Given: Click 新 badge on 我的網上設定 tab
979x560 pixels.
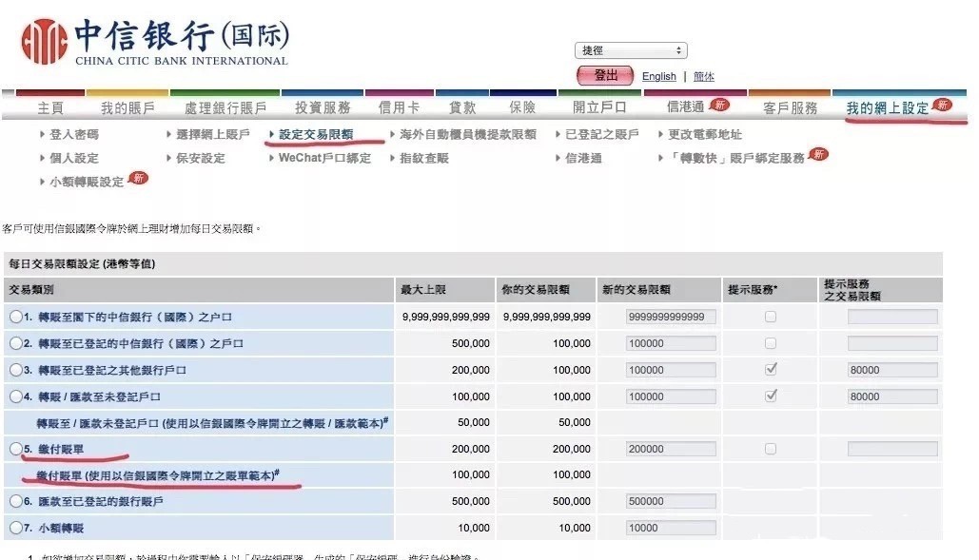Looking at the screenshot, I should (x=942, y=105).
